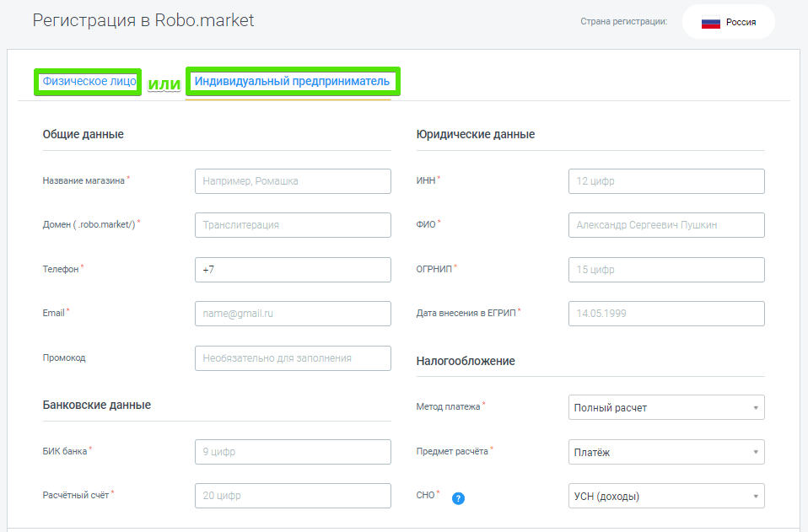Click the Расчётный счёт input field

coord(293,496)
